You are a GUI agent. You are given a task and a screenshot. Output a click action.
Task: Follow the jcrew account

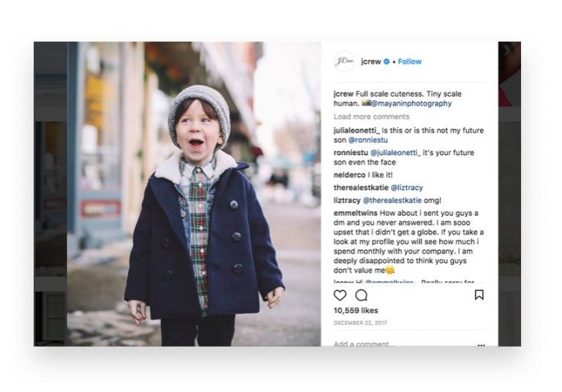tap(410, 61)
